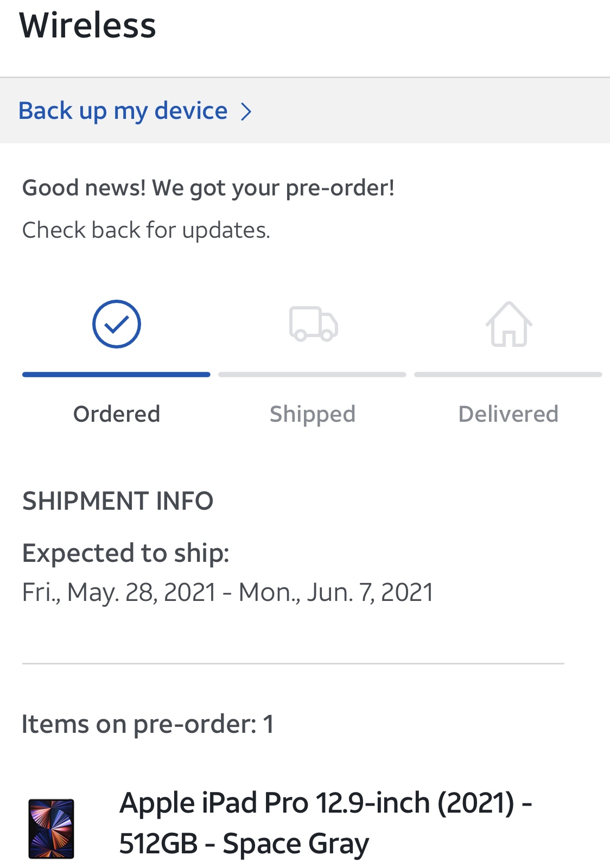Click the expected ship date range text
Image resolution: width=610 pixels, height=868 pixels.
228,592
